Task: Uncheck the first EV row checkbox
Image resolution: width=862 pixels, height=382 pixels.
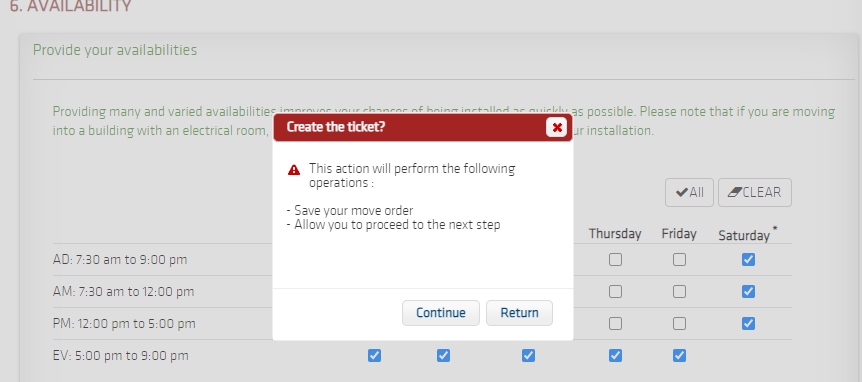Action: (374, 356)
